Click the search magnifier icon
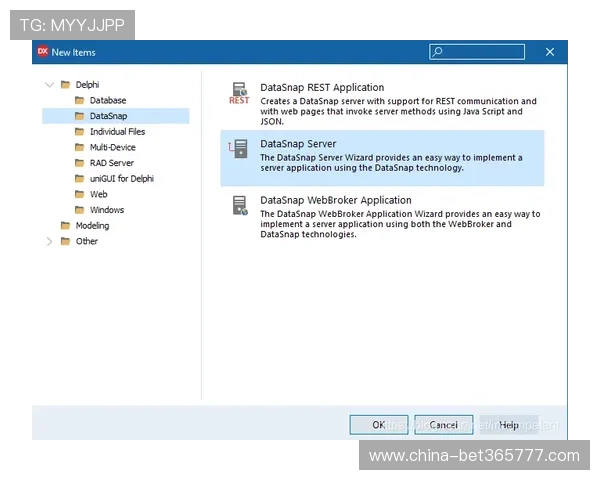This screenshot has height=480, width=600. (x=437, y=52)
